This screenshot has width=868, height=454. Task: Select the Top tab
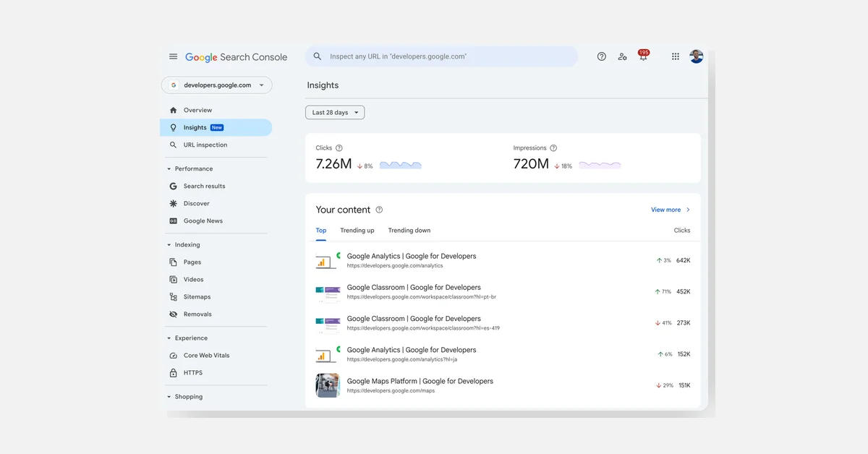321,231
